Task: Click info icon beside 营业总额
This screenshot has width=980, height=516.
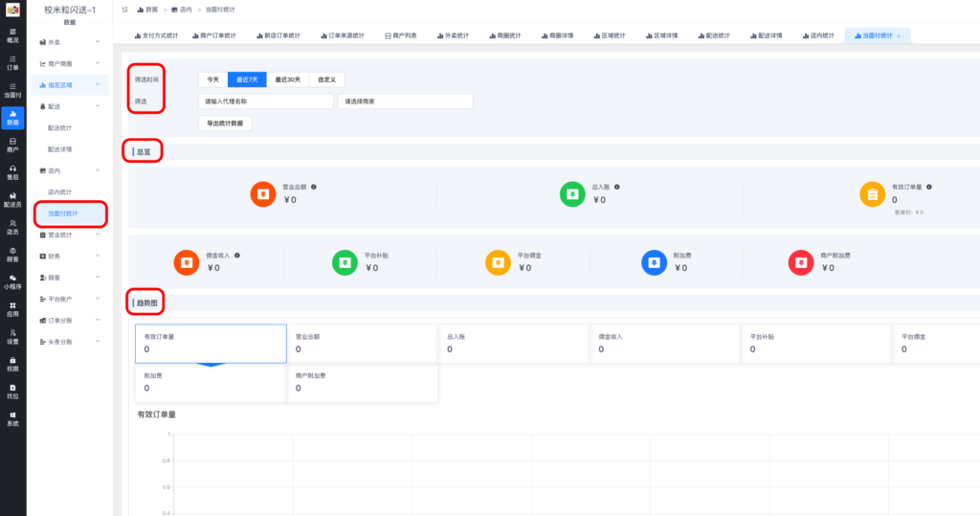Action: tap(314, 187)
